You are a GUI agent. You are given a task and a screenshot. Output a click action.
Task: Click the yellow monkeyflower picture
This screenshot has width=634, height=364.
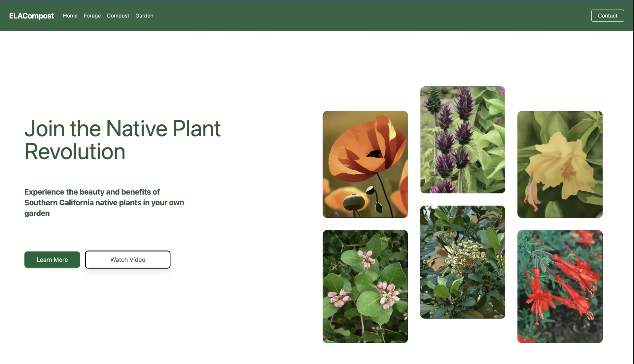point(560,164)
